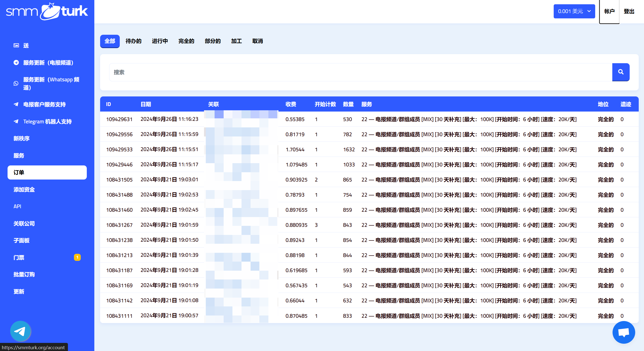Open 服务 in the sidebar
Image resolution: width=644 pixels, height=351 pixels.
19,156
